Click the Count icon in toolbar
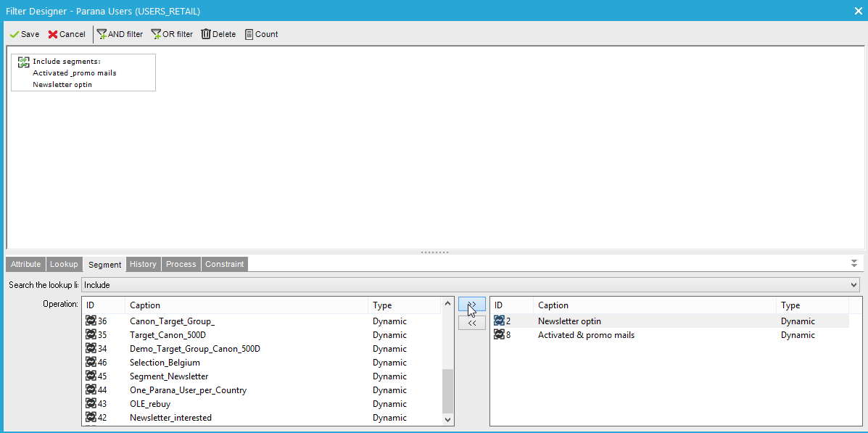 coord(249,34)
